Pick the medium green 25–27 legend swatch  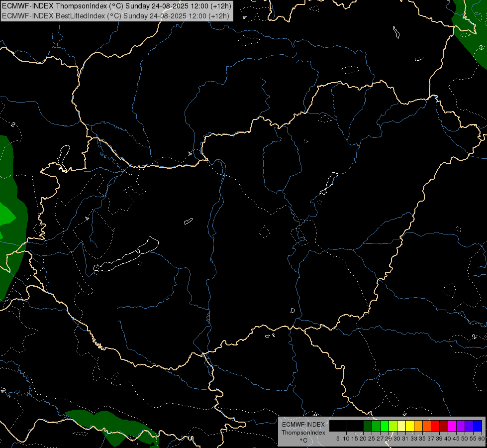point(376,426)
